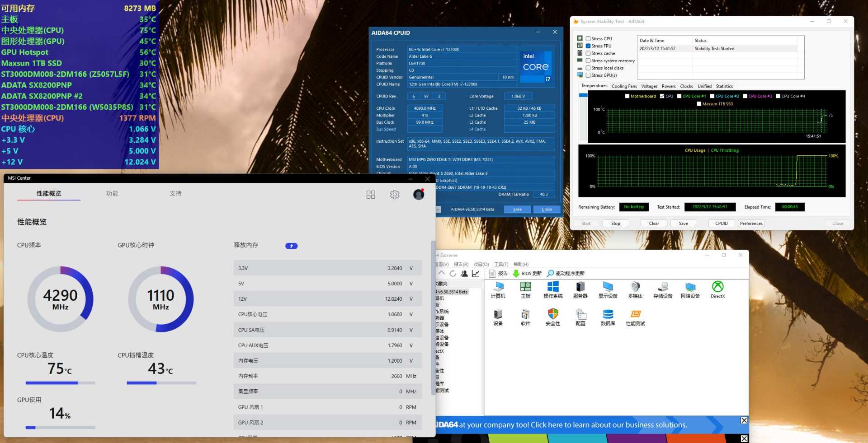Screen dimensions: 868x443
Task: Toggle the memory release (释放内存) switch
Action: 292,246
